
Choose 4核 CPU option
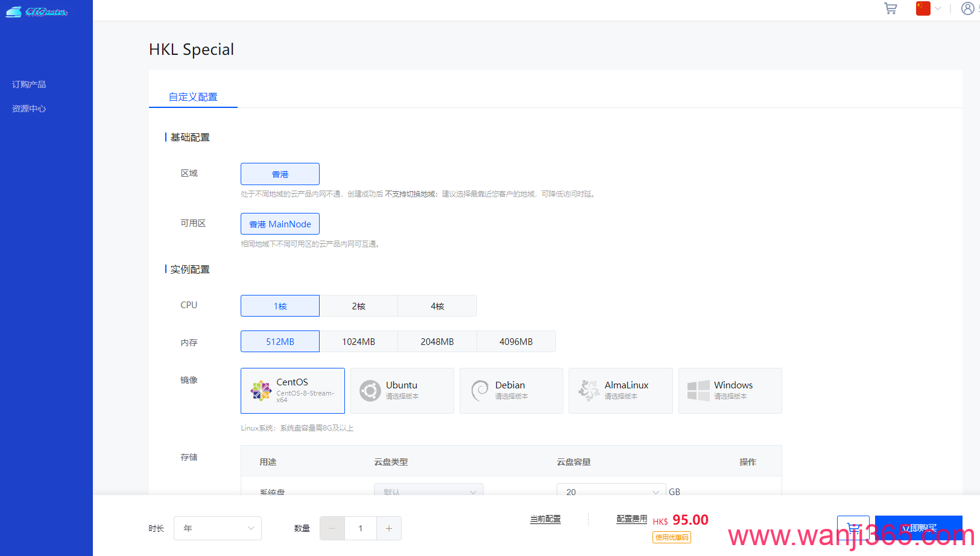(437, 306)
